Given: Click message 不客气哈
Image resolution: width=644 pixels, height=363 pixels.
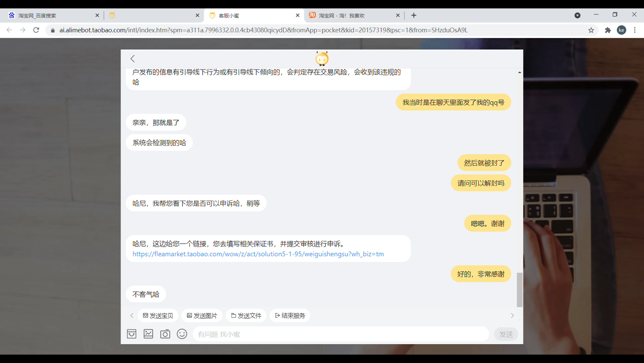Looking at the screenshot, I should [x=146, y=294].
